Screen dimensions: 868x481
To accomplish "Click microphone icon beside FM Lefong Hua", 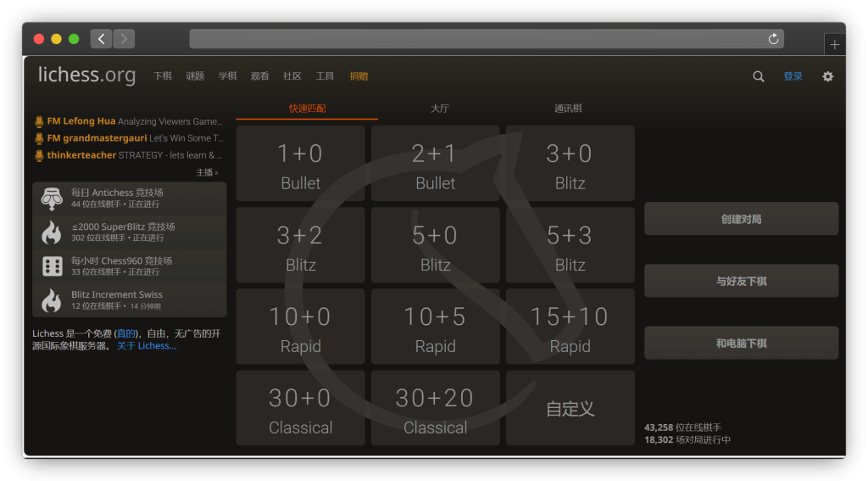I will [x=39, y=121].
